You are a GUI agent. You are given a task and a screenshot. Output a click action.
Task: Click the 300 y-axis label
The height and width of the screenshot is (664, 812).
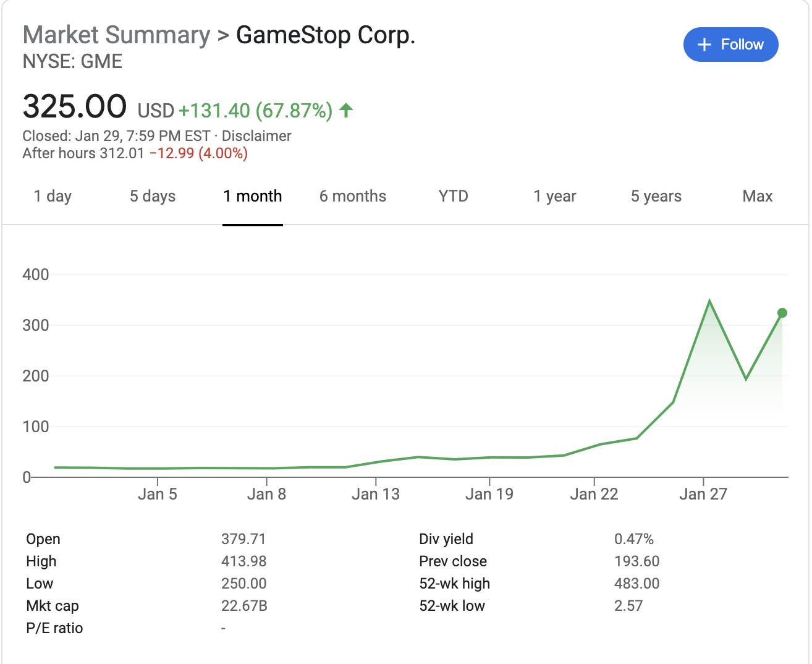pyautogui.click(x=36, y=325)
